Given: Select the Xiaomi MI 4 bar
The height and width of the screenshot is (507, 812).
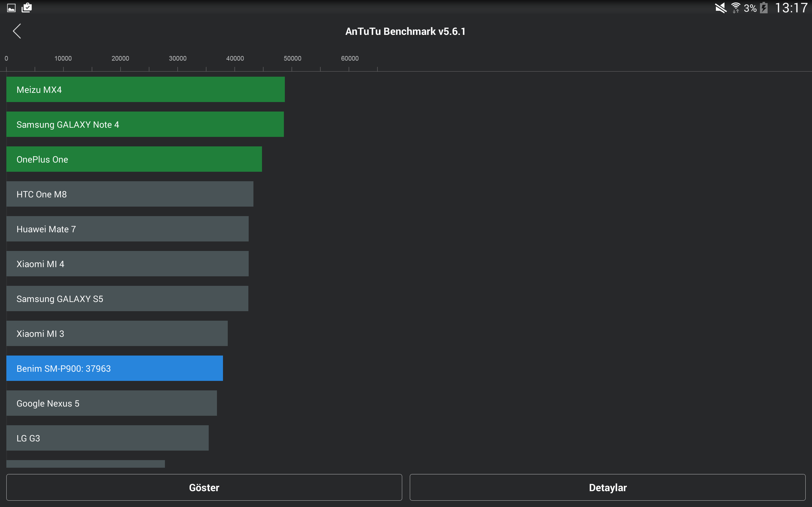Looking at the screenshot, I should pos(127,264).
